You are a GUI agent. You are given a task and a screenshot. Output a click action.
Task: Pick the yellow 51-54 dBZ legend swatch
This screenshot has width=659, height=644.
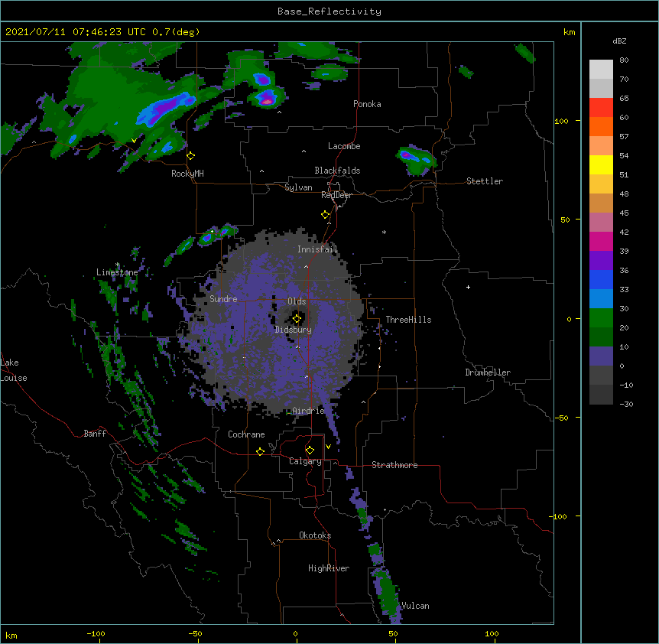point(601,164)
